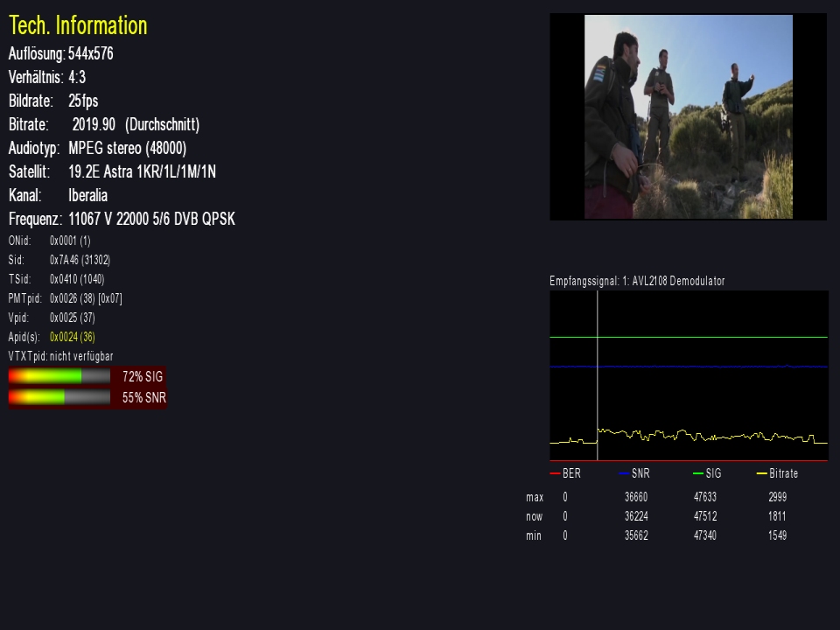Click the now Bitrate value 1811
The width and height of the screenshot is (840, 630).
777,516
